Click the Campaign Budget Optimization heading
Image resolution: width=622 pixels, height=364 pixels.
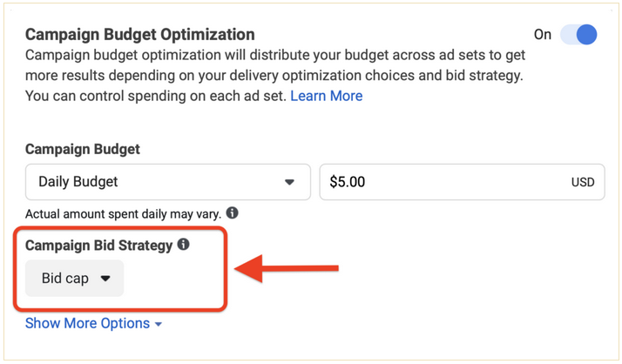[x=140, y=35]
